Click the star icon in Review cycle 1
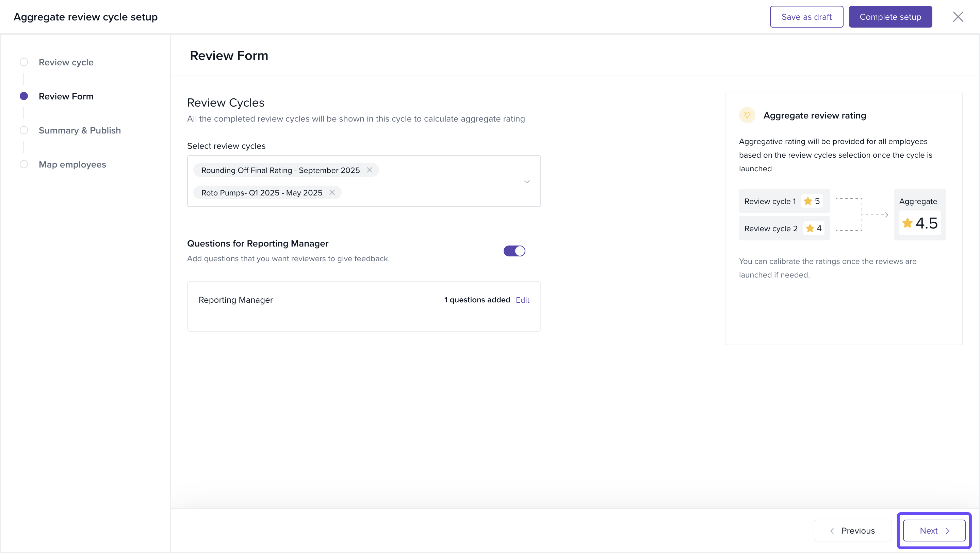Screen dimensions: 980x553 808,201
